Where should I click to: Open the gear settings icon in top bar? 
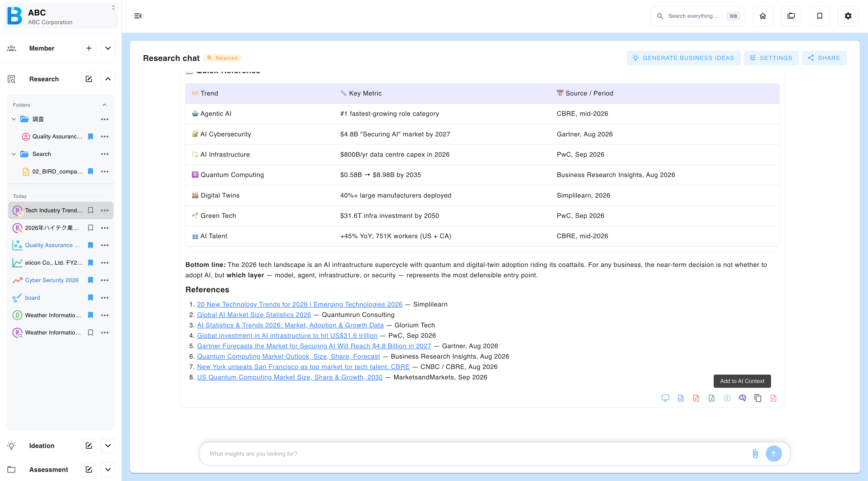(848, 16)
